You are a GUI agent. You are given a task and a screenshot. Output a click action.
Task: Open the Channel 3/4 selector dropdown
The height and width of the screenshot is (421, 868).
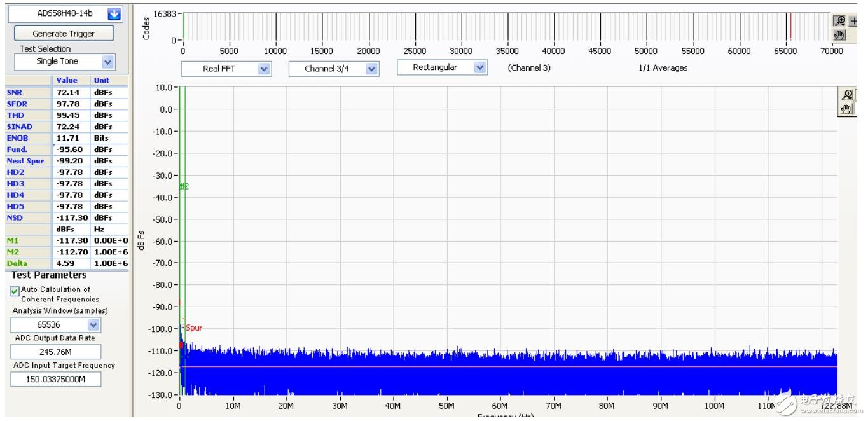coord(371,69)
